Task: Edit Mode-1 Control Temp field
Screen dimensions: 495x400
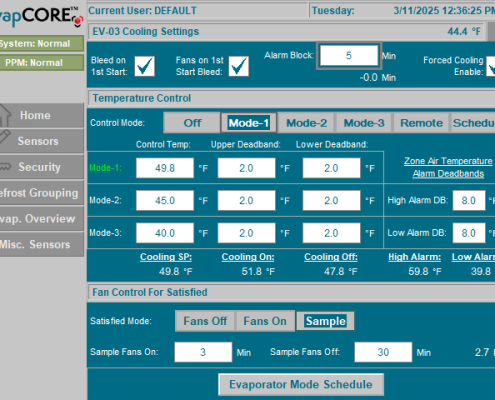Action: pyautogui.click(x=165, y=168)
